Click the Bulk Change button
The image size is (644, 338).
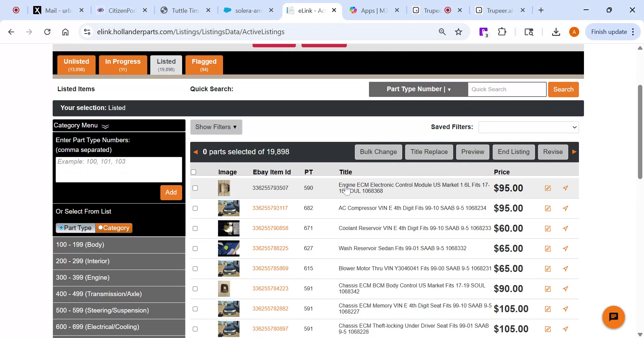[378, 152]
